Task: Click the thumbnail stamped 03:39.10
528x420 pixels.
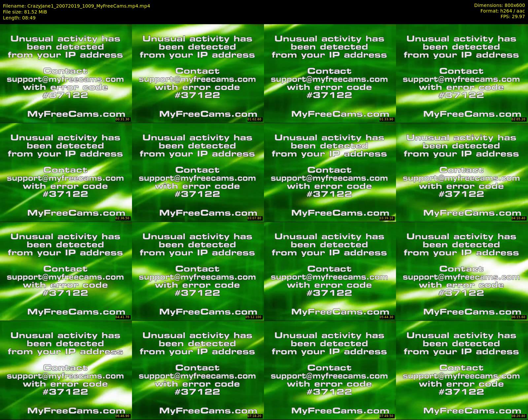Action: [x=330, y=172]
